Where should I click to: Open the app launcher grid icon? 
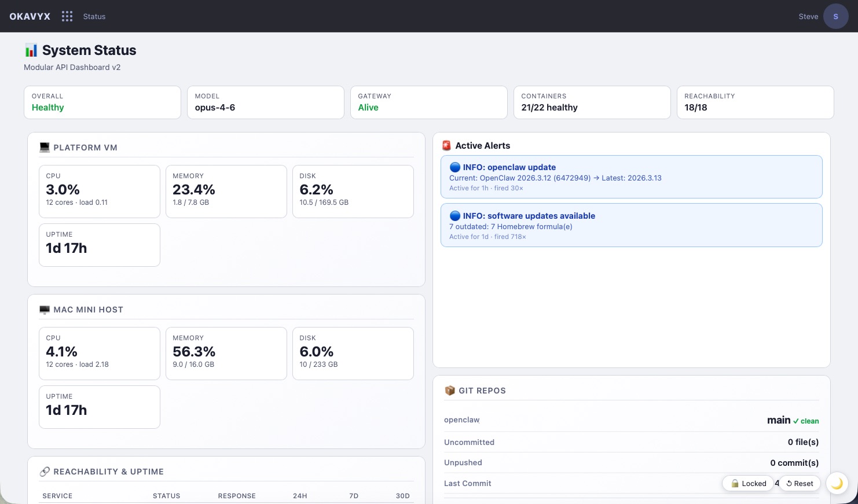tap(67, 16)
